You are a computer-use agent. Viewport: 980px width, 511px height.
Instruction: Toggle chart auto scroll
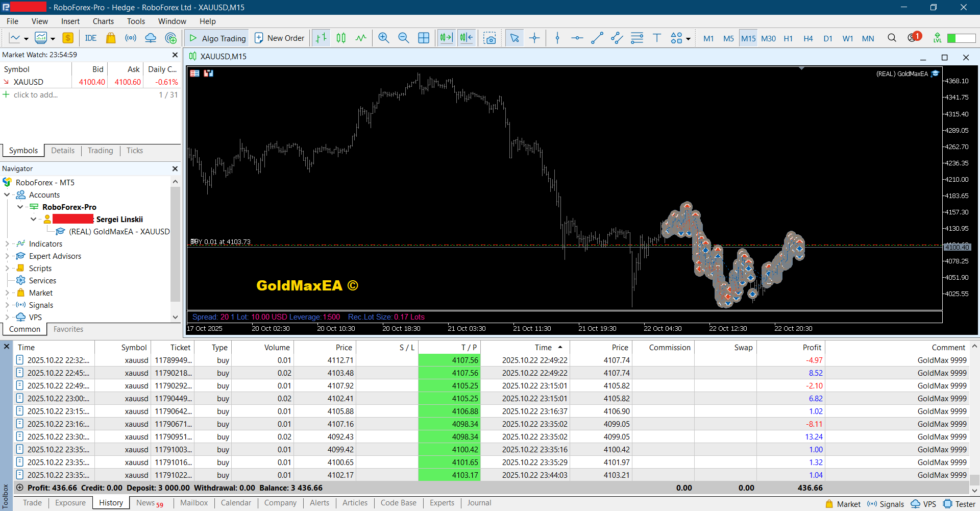[447, 38]
